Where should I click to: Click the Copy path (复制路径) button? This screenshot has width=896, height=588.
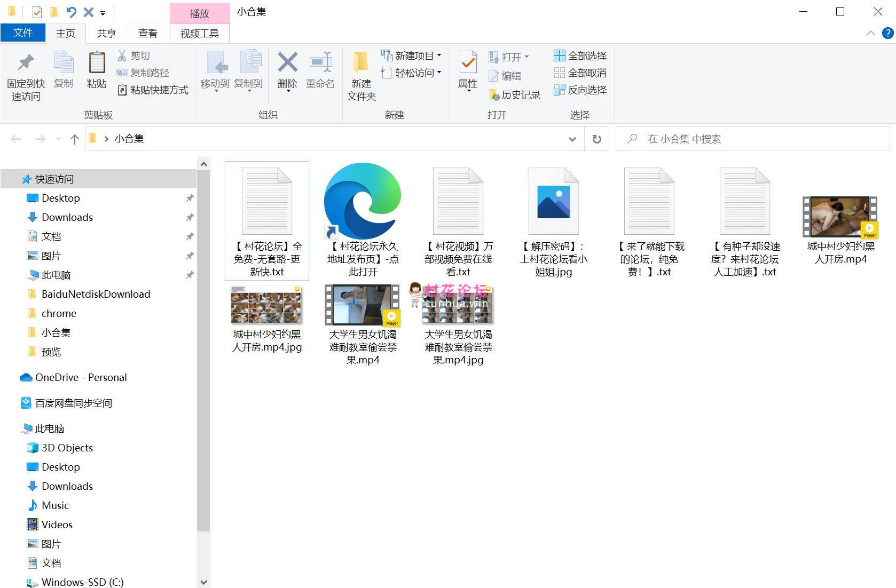click(x=144, y=73)
